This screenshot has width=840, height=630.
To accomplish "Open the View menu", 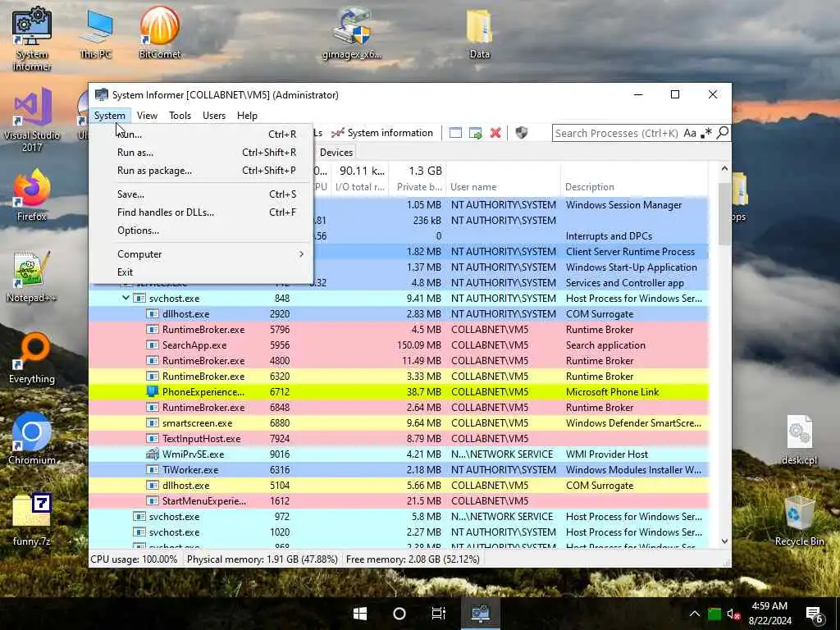I will (x=147, y=115).
